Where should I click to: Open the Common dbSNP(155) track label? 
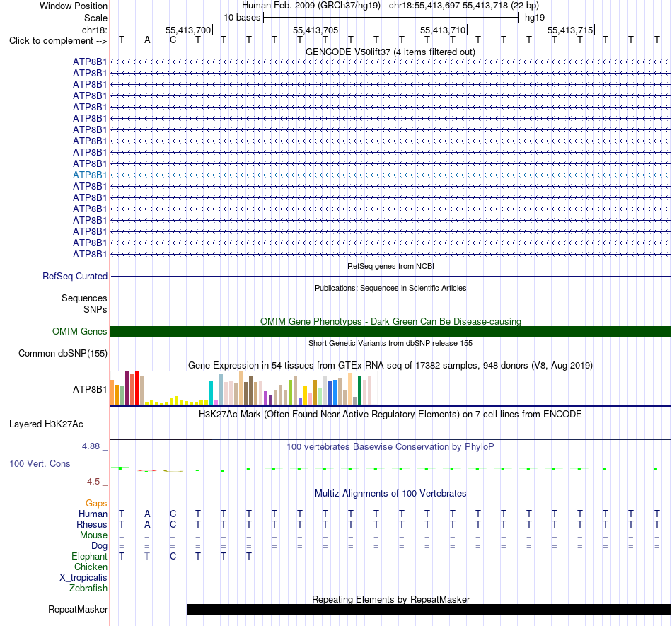(62, 353)
